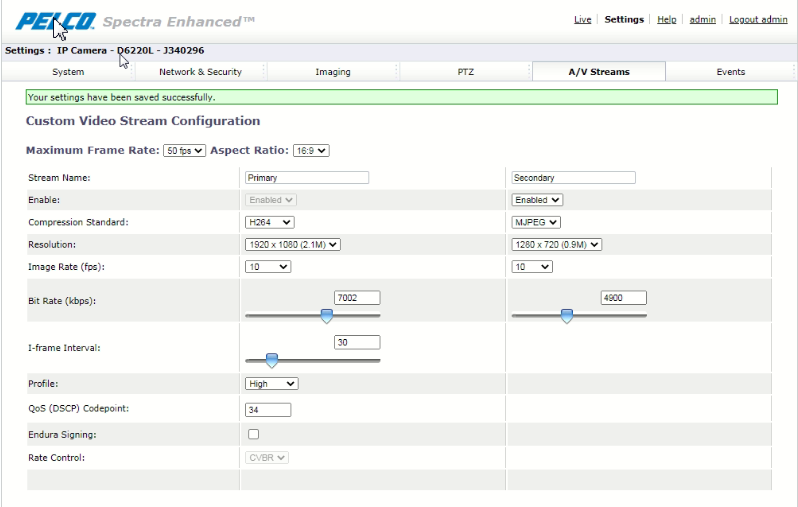Open the Network & Security tab
The image size is (798, 507).
click(x=200, y=72)
